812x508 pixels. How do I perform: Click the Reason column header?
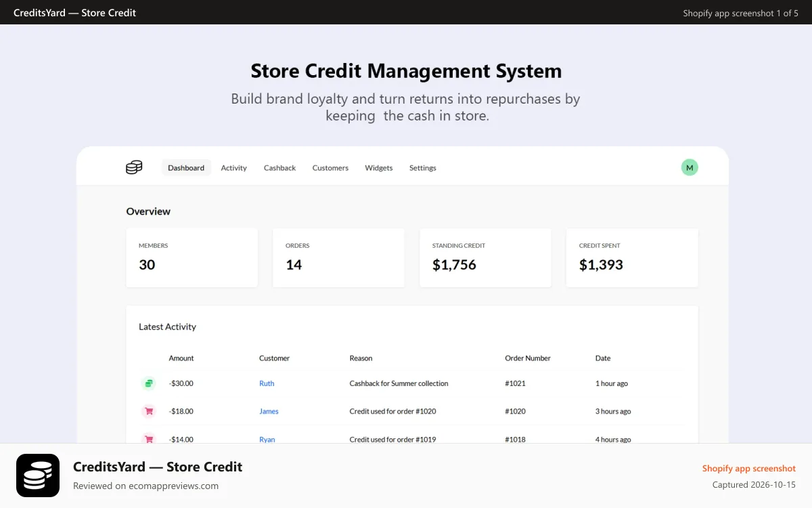click(x=361, y=358)
